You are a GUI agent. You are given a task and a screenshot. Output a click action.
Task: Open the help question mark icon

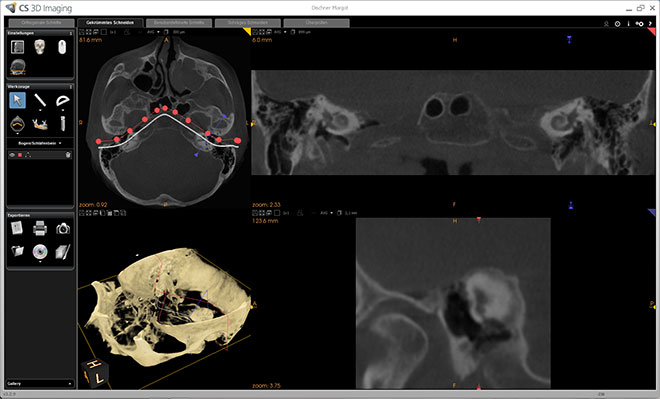click(x=650, y=24)
